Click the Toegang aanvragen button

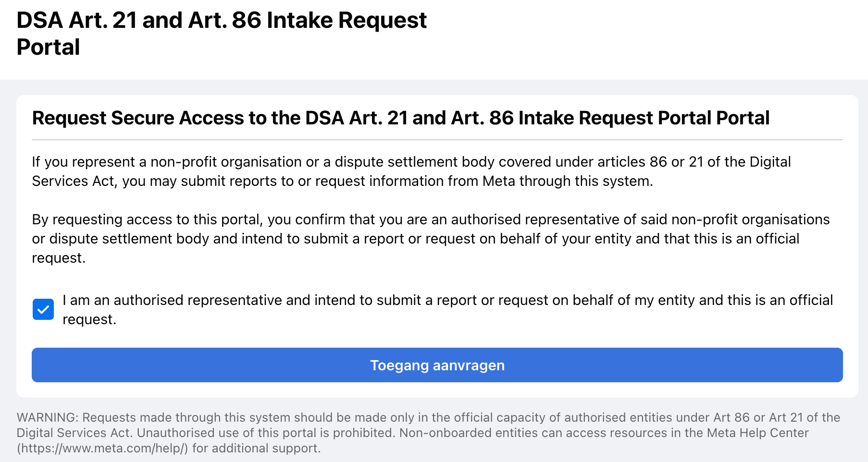(x=437, y=365)
